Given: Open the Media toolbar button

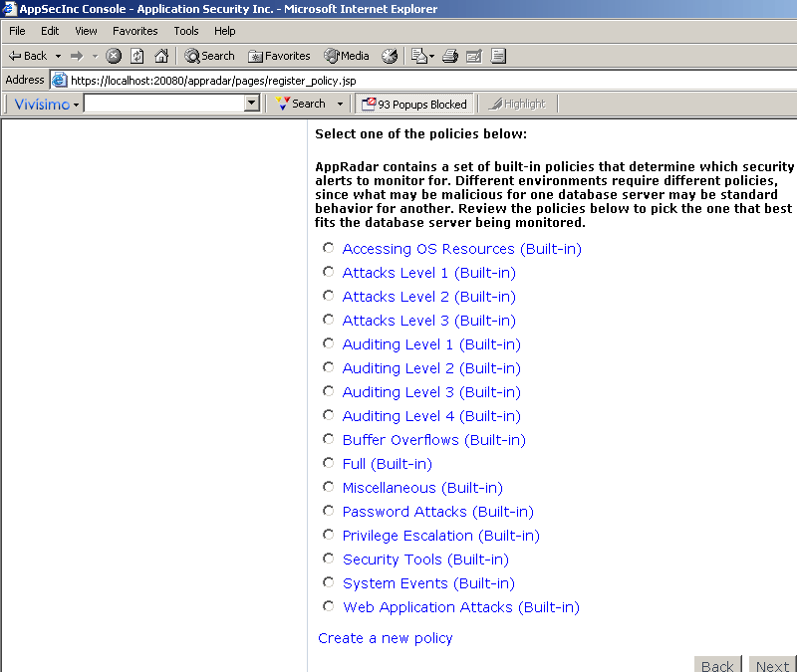Looking at the screenshot, I should 347,56.
